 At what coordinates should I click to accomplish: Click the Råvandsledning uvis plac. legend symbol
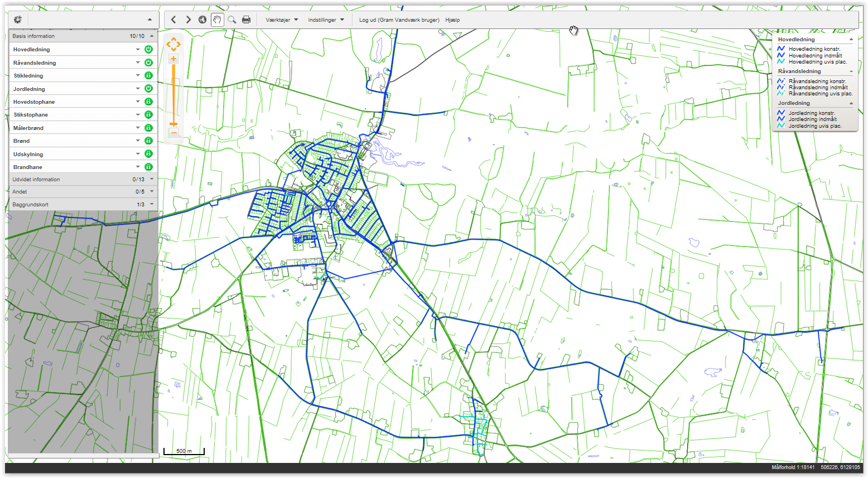[781, 93]
